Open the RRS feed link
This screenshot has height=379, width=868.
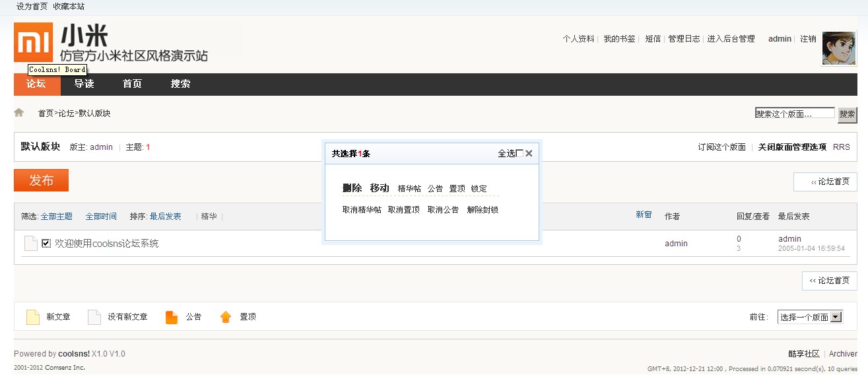pyautogui.click(x=842, y=147)
